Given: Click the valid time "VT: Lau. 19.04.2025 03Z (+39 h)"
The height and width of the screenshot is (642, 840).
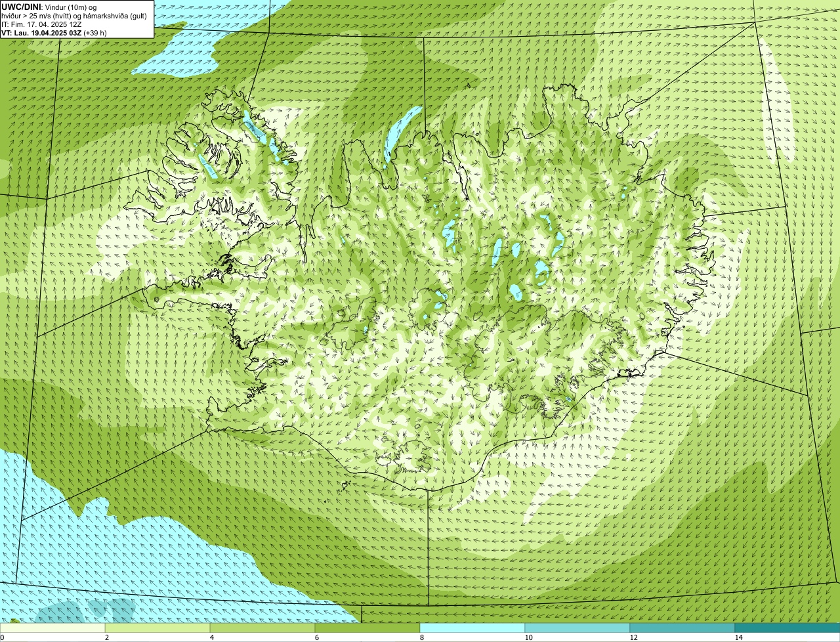Looking at the screenshot, I should pyautogui.click(x=54, y=32).
